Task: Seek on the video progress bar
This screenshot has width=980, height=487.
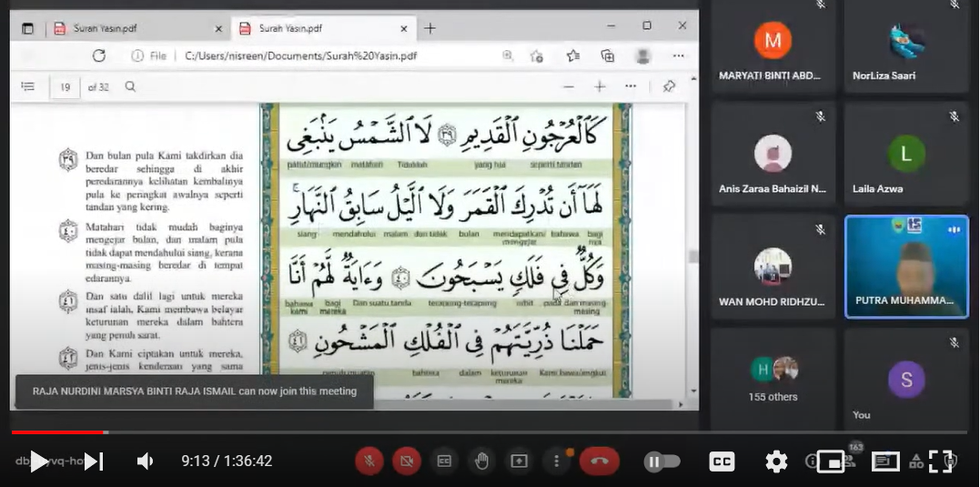Action: tap(490, 432)
